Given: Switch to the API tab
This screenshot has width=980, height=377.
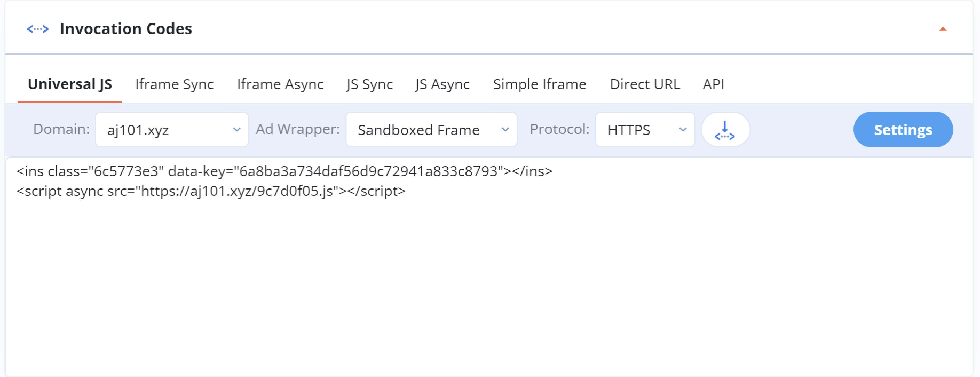Looking at the screenshot, I should [x=714, y=84].
